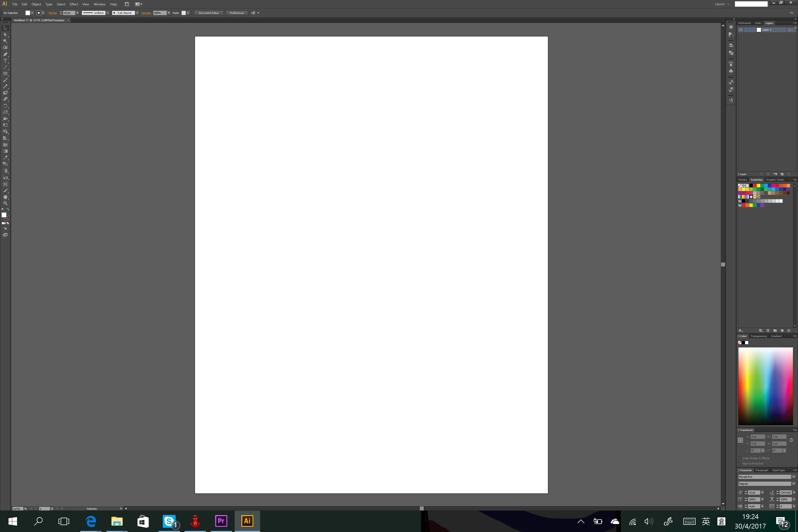
Task: Expand the Opacity 100% dropdown
Action: pos(169,13)
